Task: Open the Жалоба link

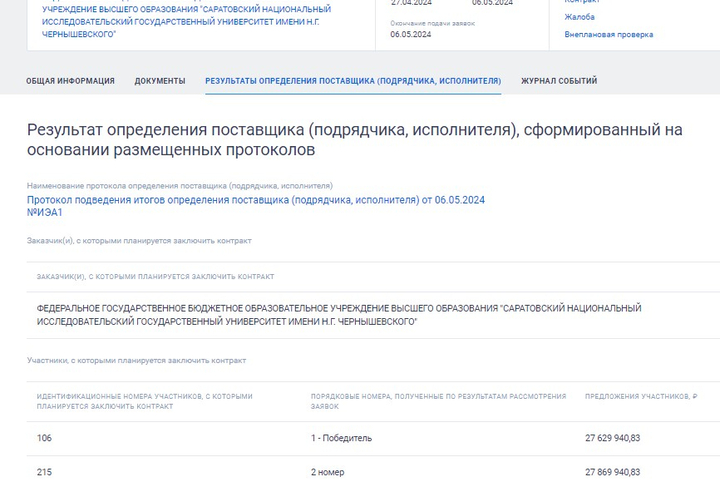Action: click(x=579, y=17)
